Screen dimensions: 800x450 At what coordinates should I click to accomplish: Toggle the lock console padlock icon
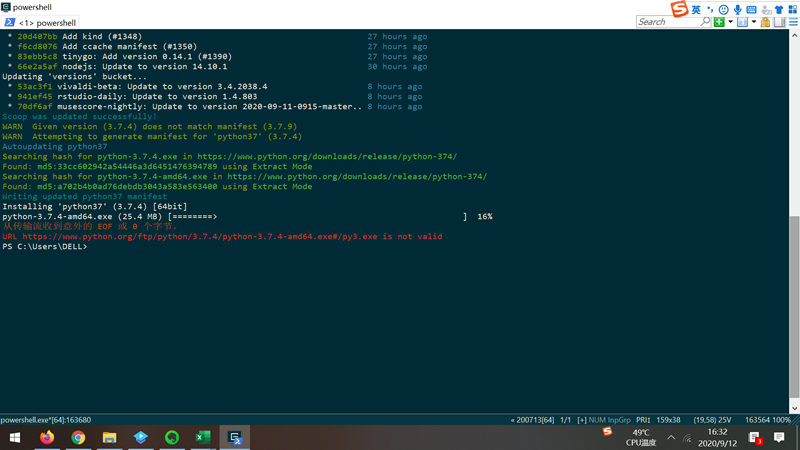click(765, 22)
